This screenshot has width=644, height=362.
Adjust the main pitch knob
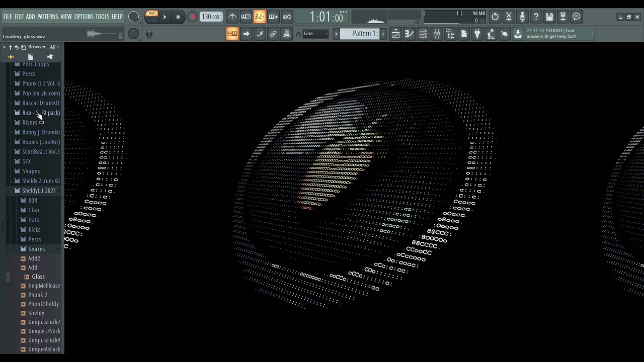pos(133,34)
